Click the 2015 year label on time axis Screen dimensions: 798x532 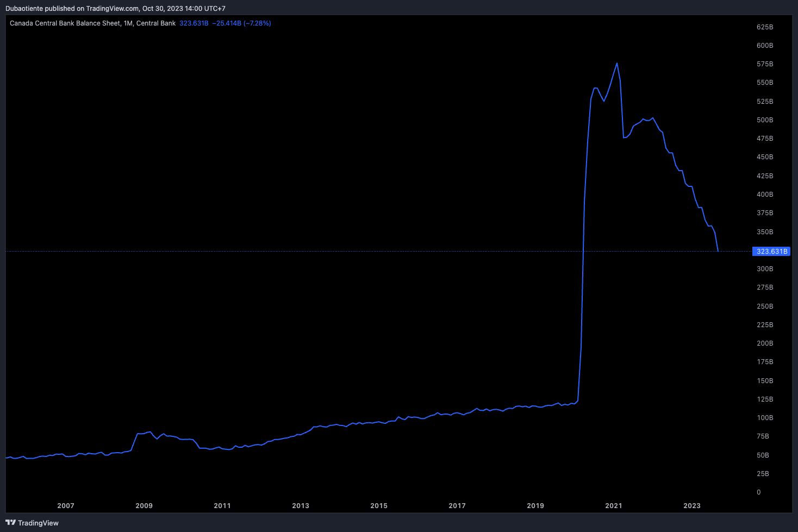click(379, 506)
